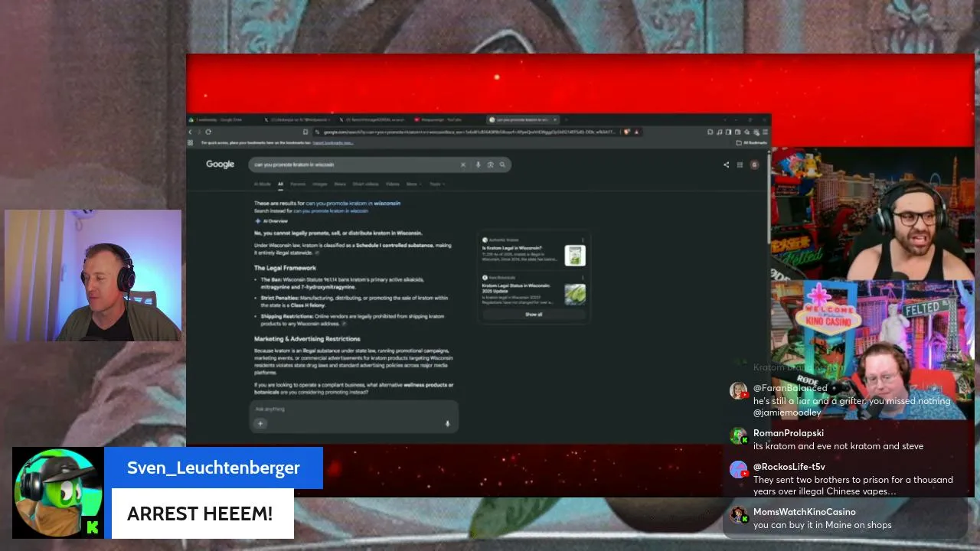Image resolution: width=980 pixels, height=551 pixels.
Task: Open the Images results tab
Action: click(319, 184)
